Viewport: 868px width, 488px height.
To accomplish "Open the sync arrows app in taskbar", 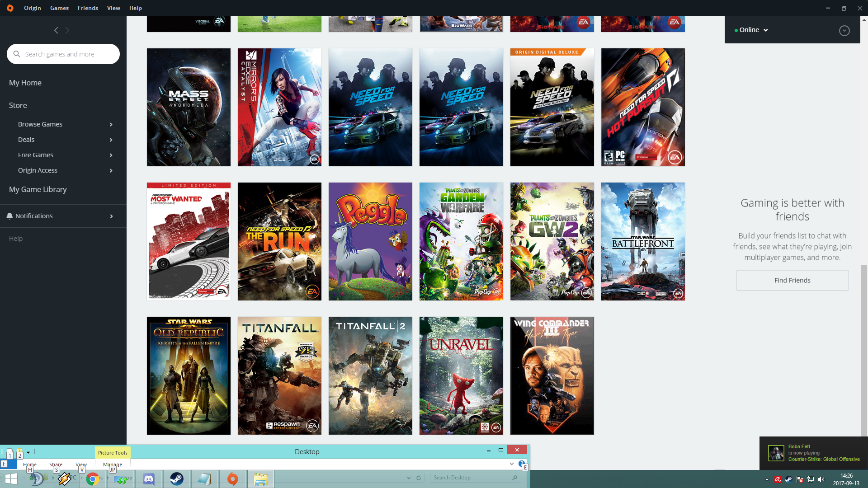I will coord(121,479).
